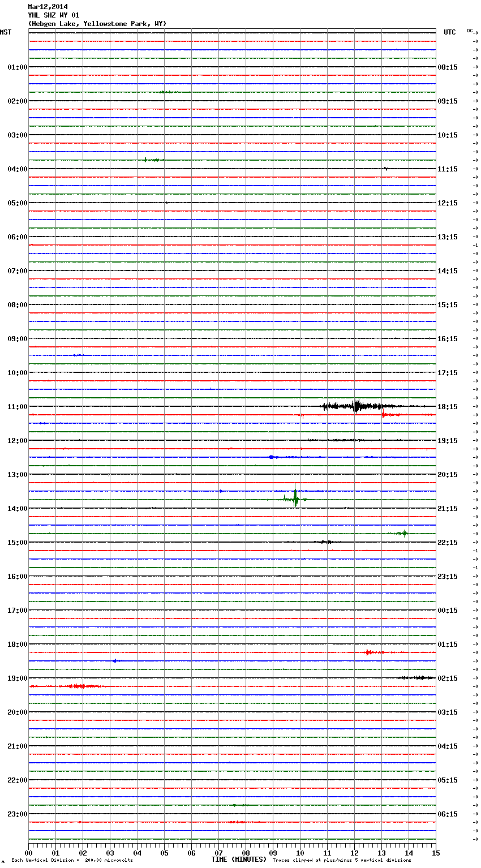Select the 19:00 MST row label

(x=18, y=678)
